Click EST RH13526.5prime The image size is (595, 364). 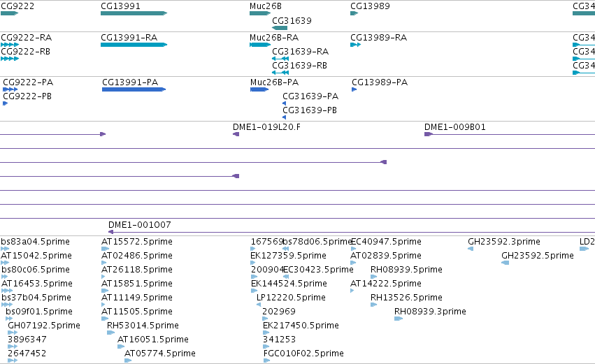tap(406, 298)
